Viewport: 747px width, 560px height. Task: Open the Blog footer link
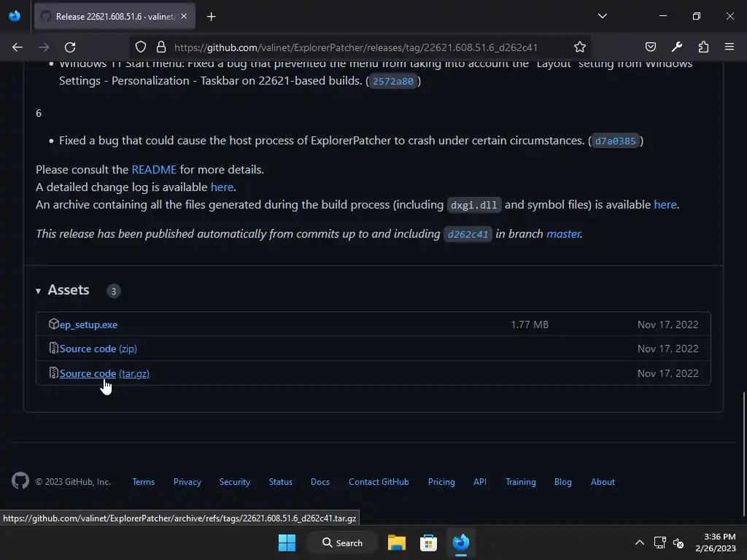562,482
